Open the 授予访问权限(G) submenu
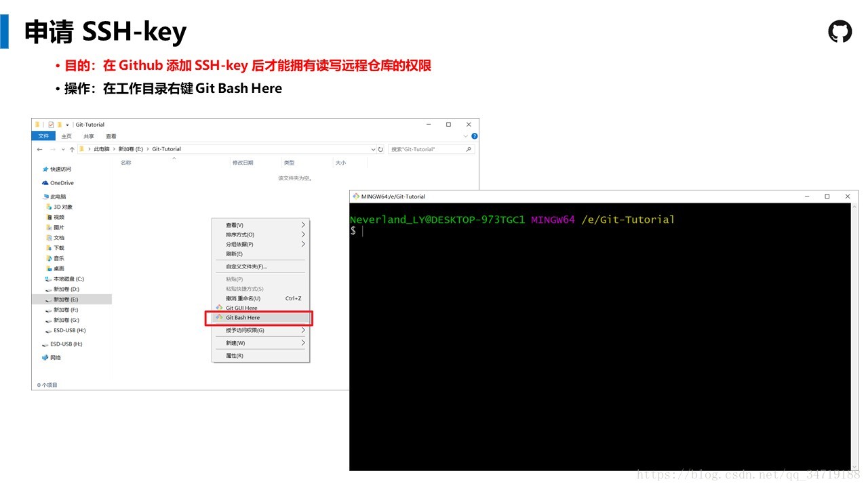The image size is (868, 488). point(261,330)
